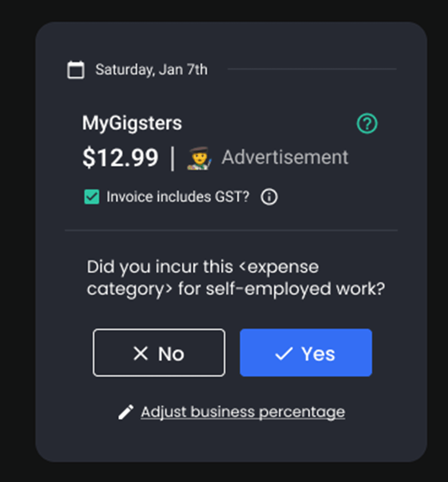
Task: Click the self-employed work question text
Action: 236,278
